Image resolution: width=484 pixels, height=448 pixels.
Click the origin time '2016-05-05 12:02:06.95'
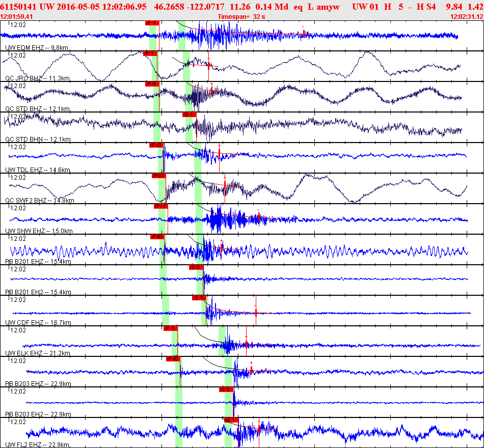[x=101, y=7]
